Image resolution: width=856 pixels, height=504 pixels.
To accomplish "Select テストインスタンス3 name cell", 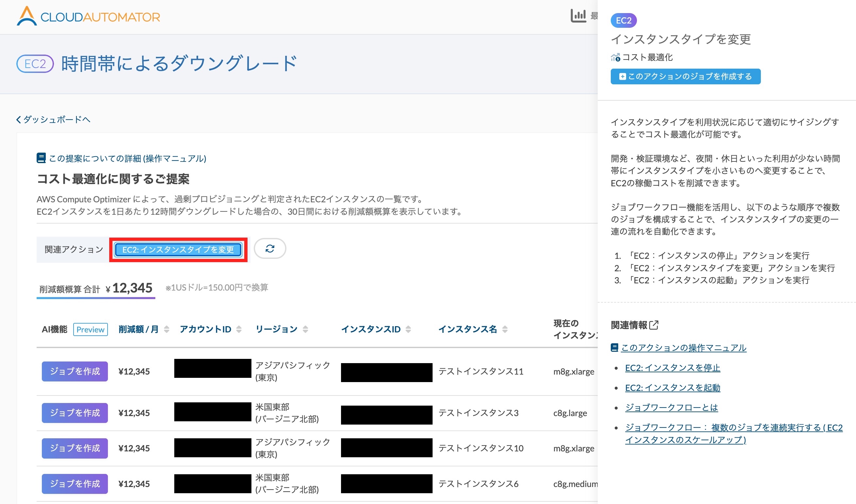I will click(478, 413).
